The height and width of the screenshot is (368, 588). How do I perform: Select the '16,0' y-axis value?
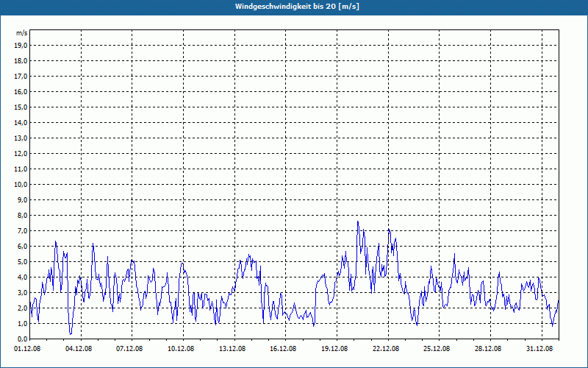[21, 91]
